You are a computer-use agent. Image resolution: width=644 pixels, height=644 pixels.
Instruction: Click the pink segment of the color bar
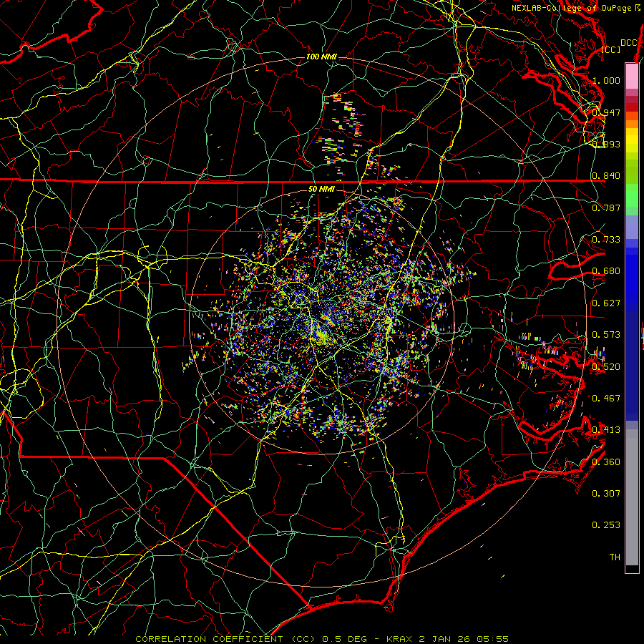pos(632,76)
